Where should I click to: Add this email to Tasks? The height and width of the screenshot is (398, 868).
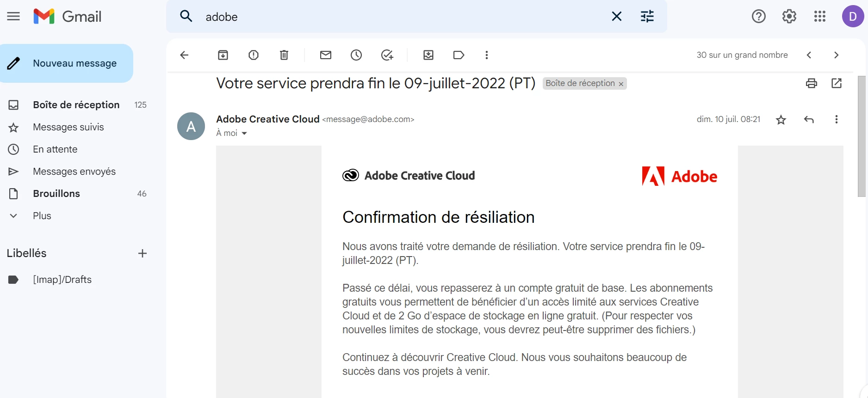(x=387, y=55)
